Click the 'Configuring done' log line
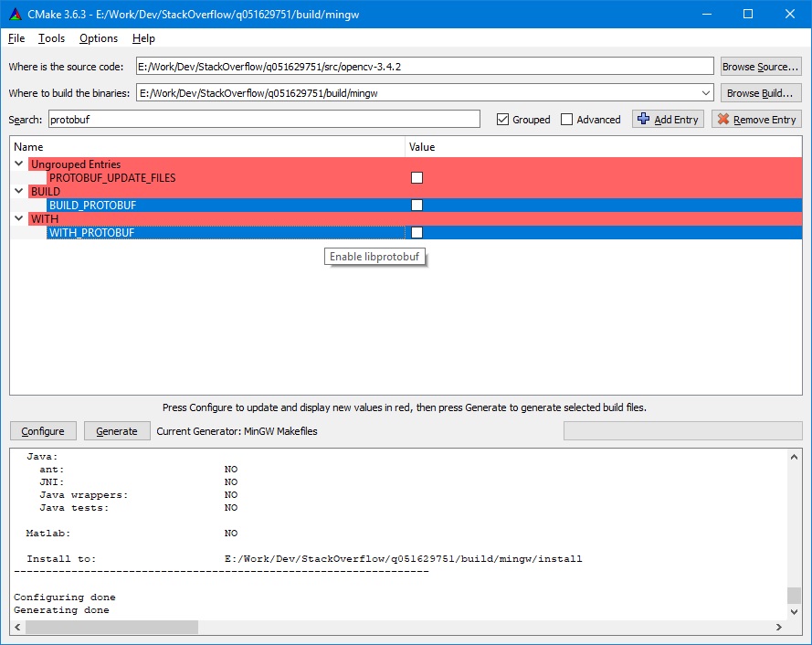812x645 pixels. [x=65, y=597]
